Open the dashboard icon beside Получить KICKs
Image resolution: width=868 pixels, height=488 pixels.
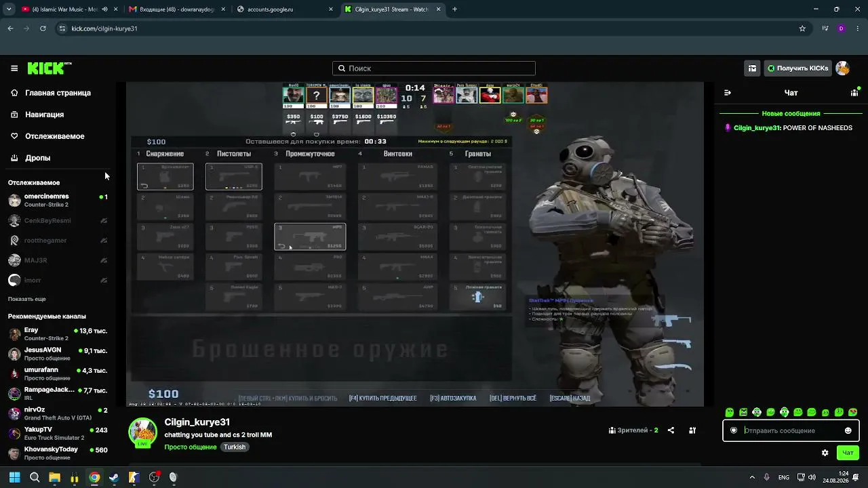(752, 68)
